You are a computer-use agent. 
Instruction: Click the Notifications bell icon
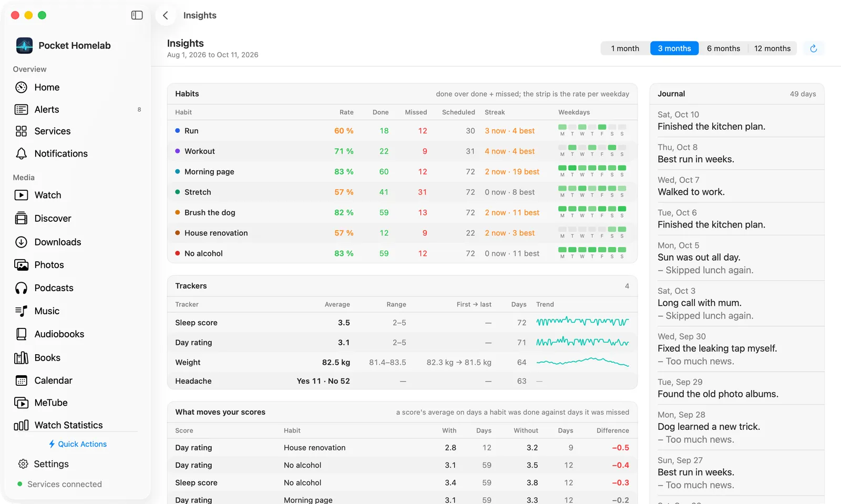(21, 153)
